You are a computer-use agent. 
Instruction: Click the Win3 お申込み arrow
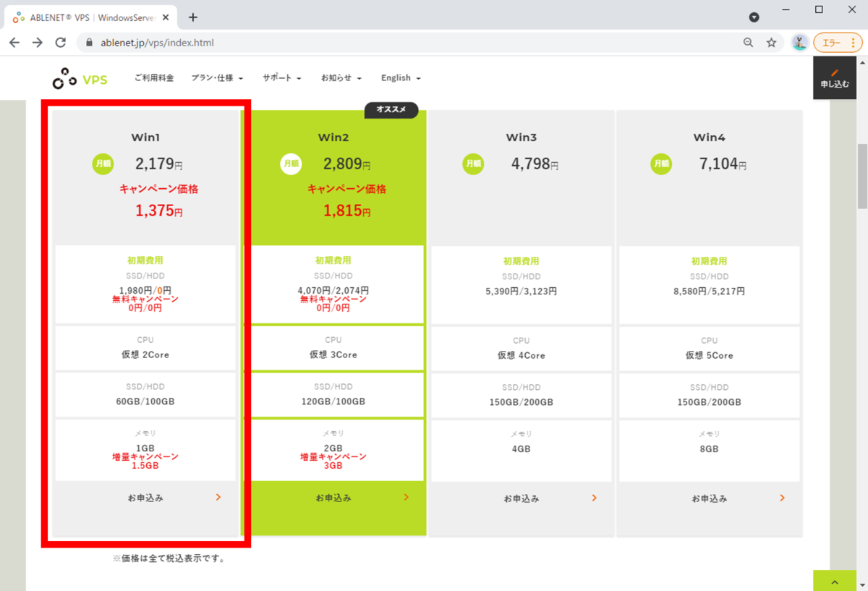594,498
